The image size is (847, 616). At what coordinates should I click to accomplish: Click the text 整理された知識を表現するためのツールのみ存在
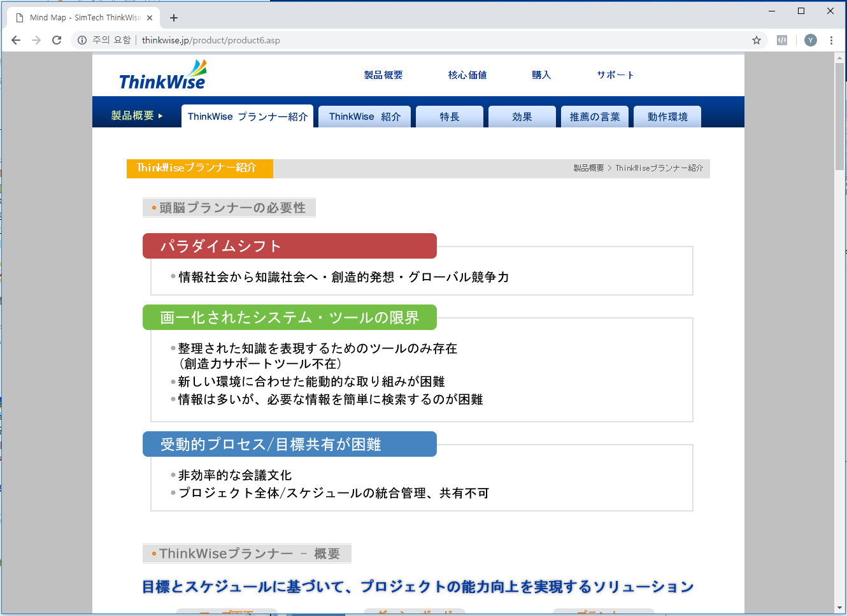pos(318,348)
